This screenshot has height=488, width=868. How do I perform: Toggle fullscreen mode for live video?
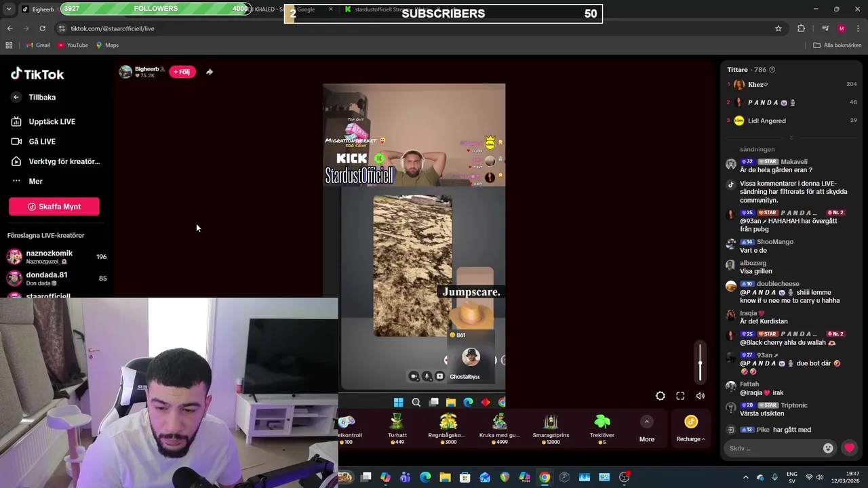pos(680,396)
